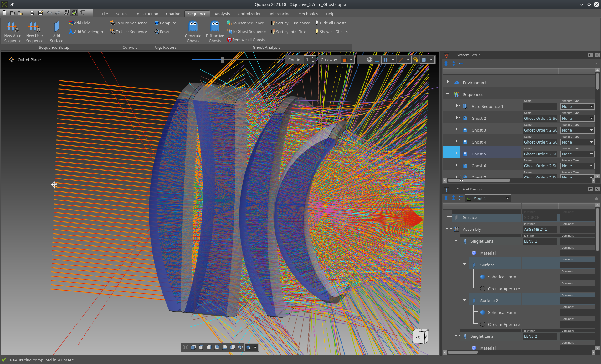
Task: Click the LENS 1 identifier field
Action: pyautogui.click(x=540, y=241)
